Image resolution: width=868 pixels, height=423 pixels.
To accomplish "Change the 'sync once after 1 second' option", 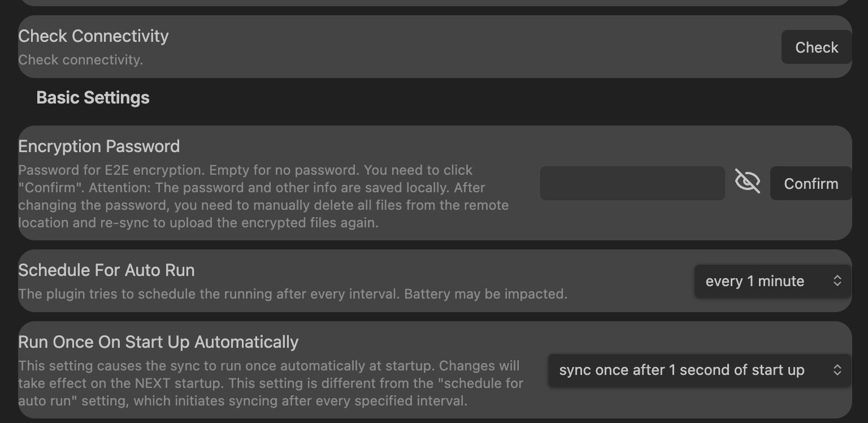I will [699, 370].
